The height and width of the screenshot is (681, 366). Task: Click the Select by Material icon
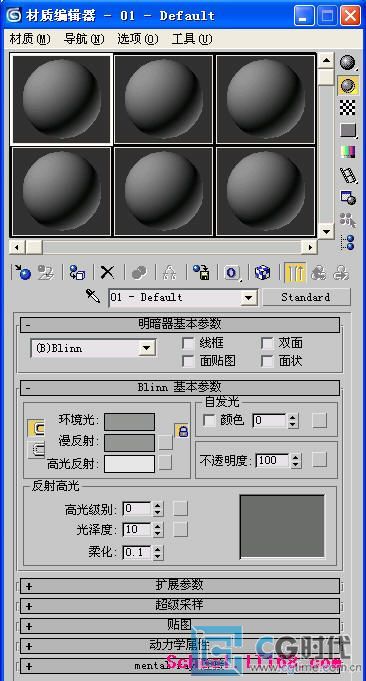(x=347, y=220)
